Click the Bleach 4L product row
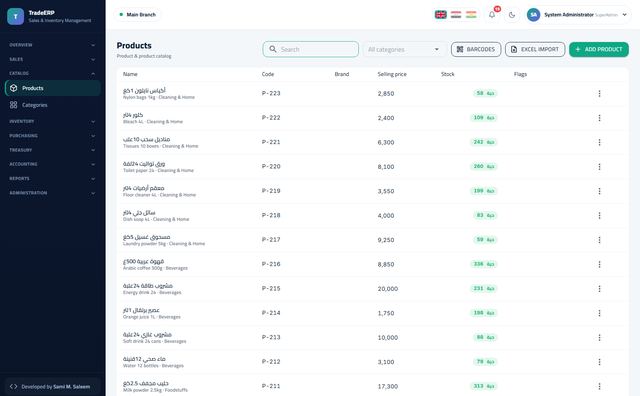This screenshot has width=640, height=396. click(x=372, y=118)
